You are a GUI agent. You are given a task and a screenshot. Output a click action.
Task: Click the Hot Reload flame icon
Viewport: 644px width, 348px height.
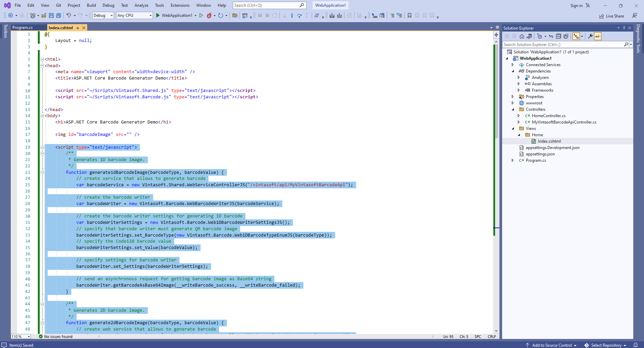(x=209, y=15)
